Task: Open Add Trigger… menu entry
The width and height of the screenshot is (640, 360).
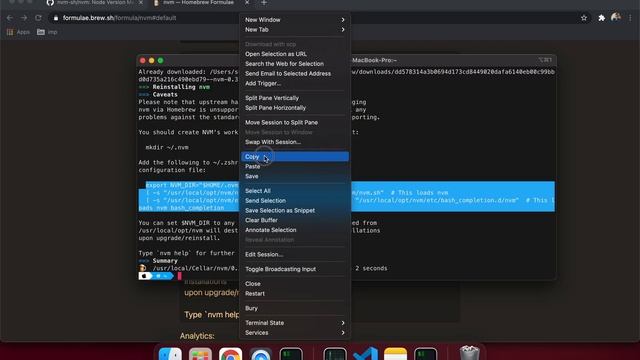Action: point(294,83)
